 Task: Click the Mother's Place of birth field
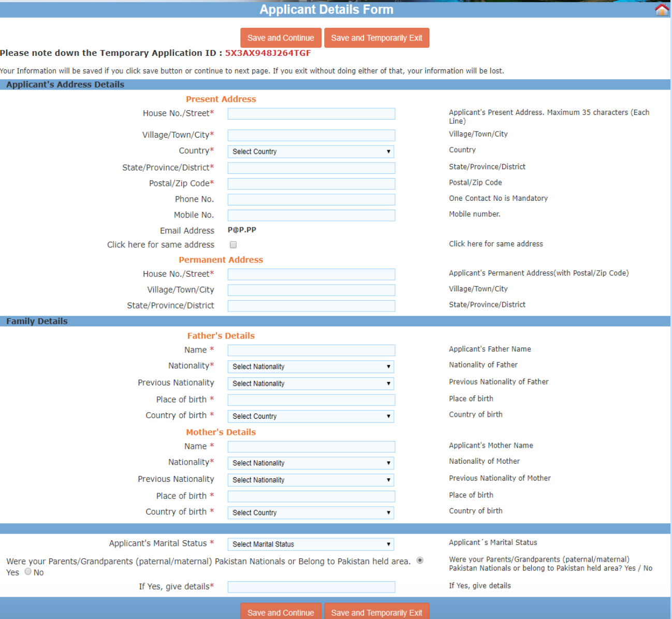(x=311, y=496)
